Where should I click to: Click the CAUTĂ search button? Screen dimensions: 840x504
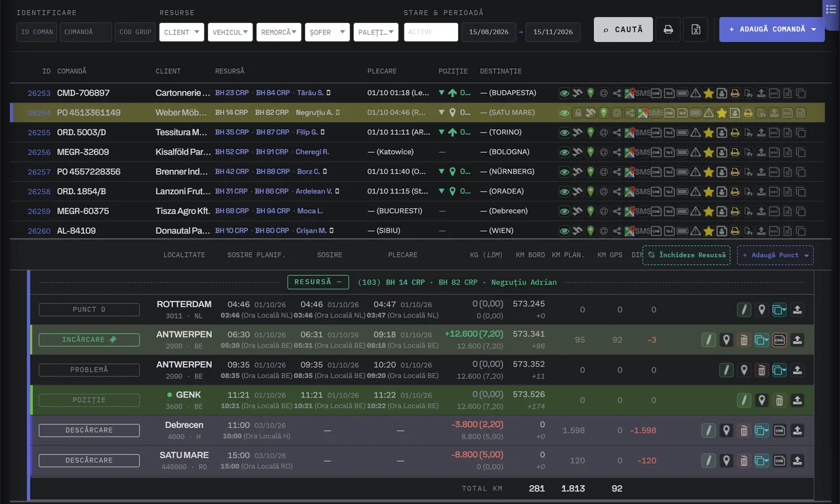tap(623, 30)
